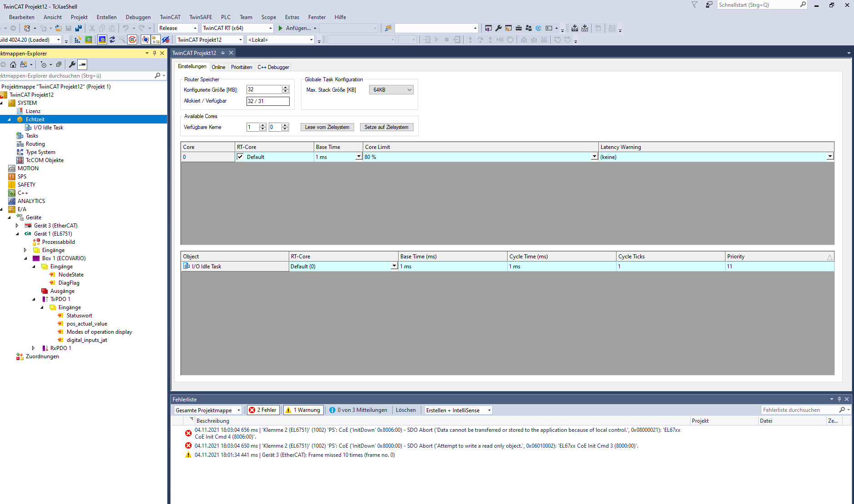Uncheck the Default RT-Core checkbox
Viewport: 854px width, 504px height.
tap(240, 157)
